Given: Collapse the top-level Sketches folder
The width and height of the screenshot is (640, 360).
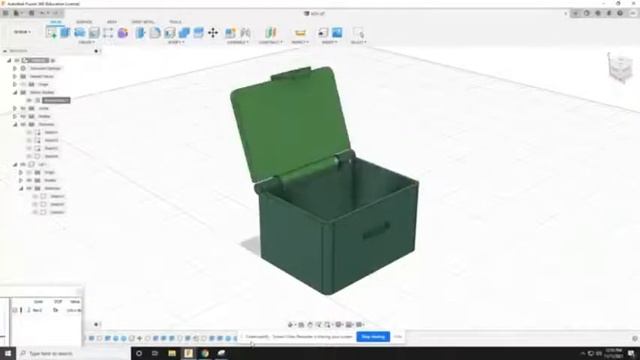Looking at the screenshot, I should pos(15,124).
